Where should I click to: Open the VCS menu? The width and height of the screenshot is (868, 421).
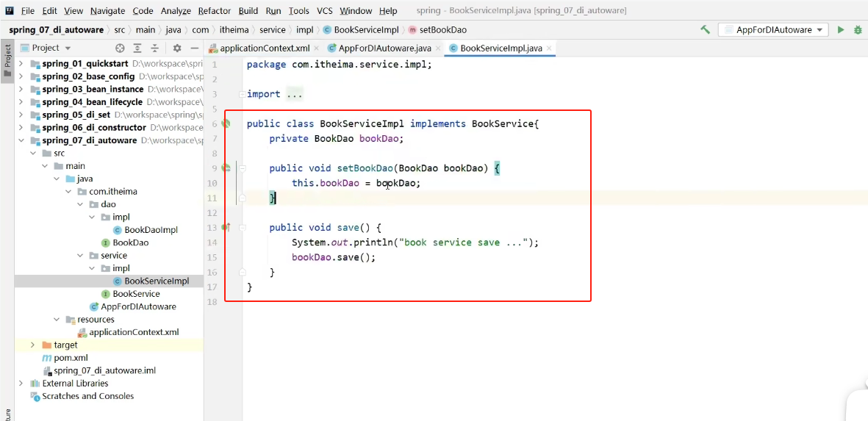coord(324,10)
